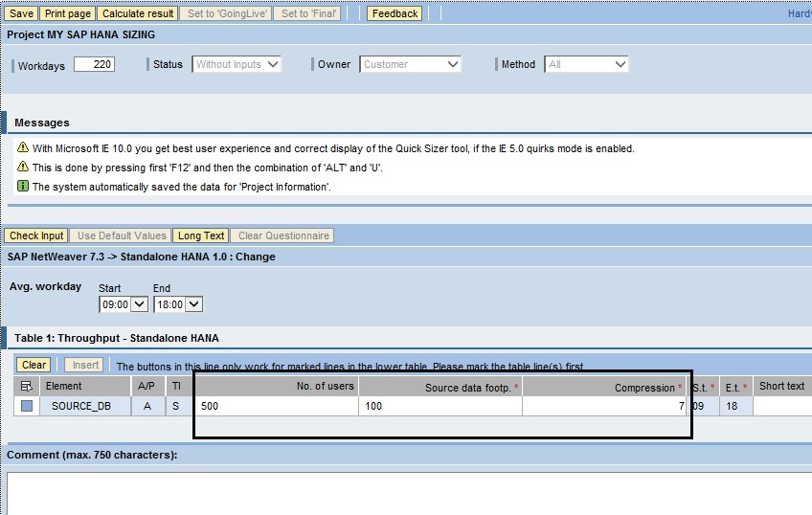
Task: Click the Short text cell for SOURCE_DB
Action: tap(782, 406)
